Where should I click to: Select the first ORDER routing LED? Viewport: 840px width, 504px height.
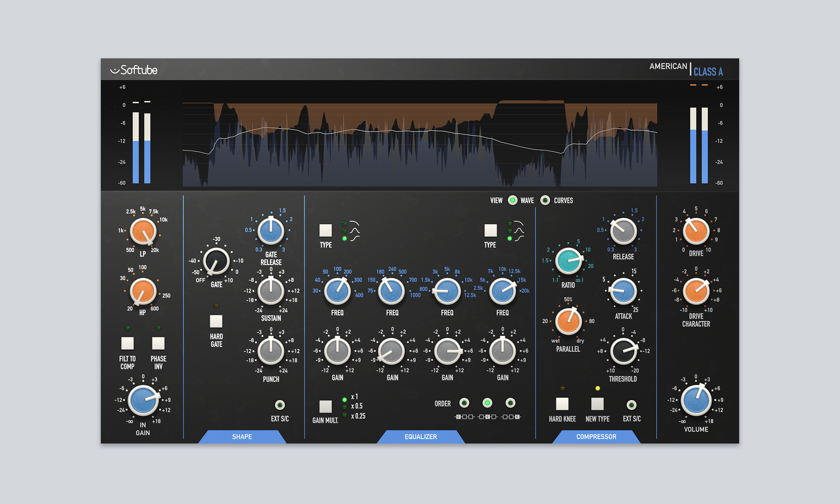pos(464,403)
